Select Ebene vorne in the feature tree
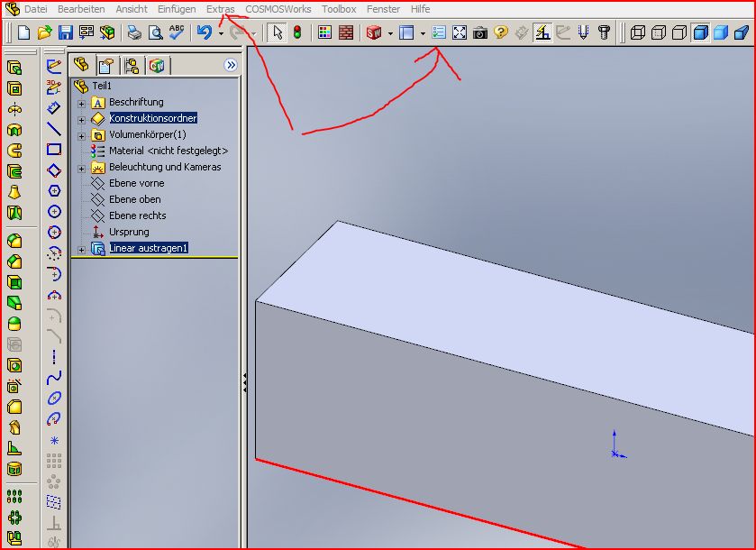Image resolution: width=756 pixels, height=550 pixels. [136, 183]
